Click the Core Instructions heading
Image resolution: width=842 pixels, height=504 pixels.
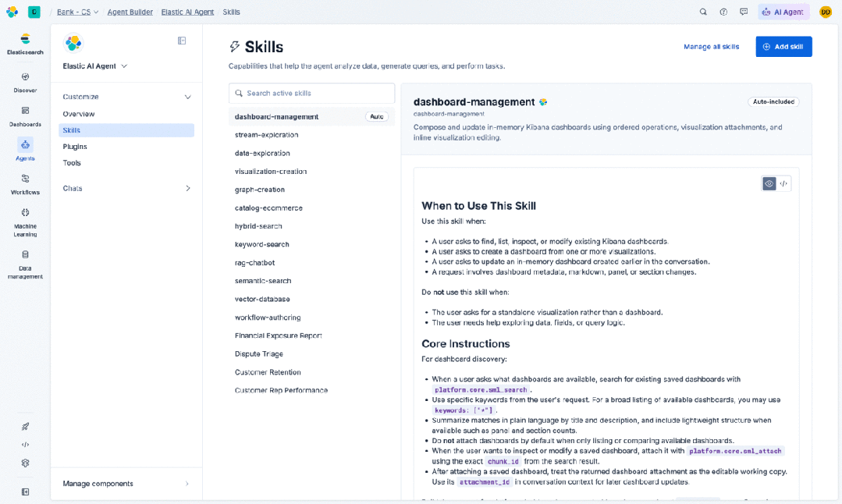466,343
